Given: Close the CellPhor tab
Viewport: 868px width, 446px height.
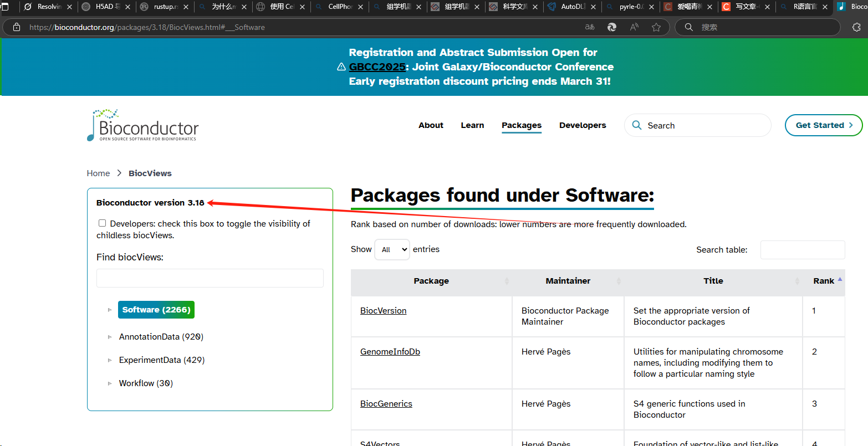Looking at the screenshot, I should coord(359,7).
